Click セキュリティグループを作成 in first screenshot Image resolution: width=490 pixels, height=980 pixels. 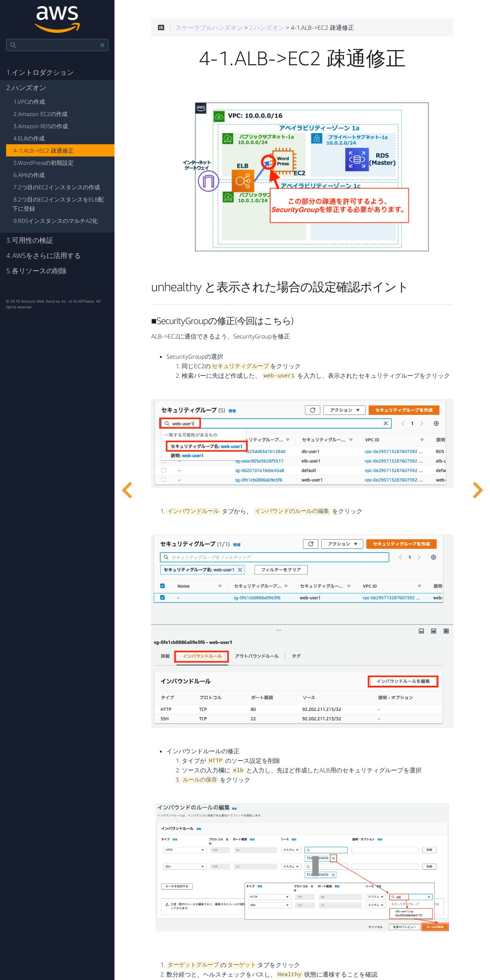click(404, 410)
